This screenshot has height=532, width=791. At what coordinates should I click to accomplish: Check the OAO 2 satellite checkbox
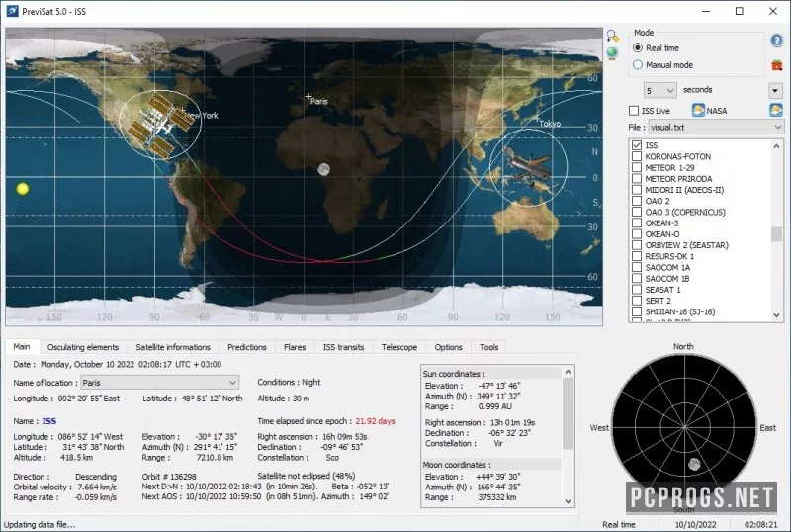[637, 201]
